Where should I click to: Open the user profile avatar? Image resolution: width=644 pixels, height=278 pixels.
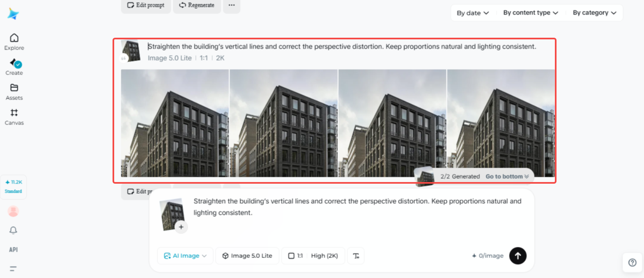13,211
